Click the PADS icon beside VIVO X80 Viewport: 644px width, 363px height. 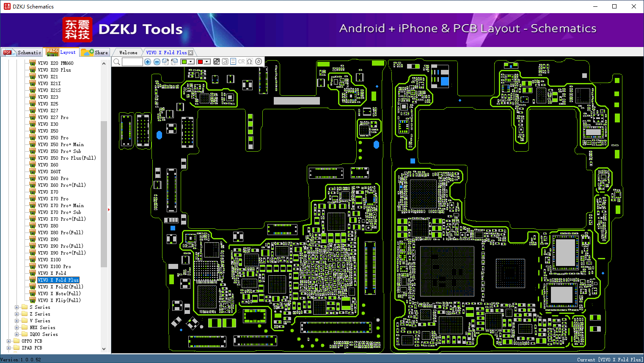point(33,226)
